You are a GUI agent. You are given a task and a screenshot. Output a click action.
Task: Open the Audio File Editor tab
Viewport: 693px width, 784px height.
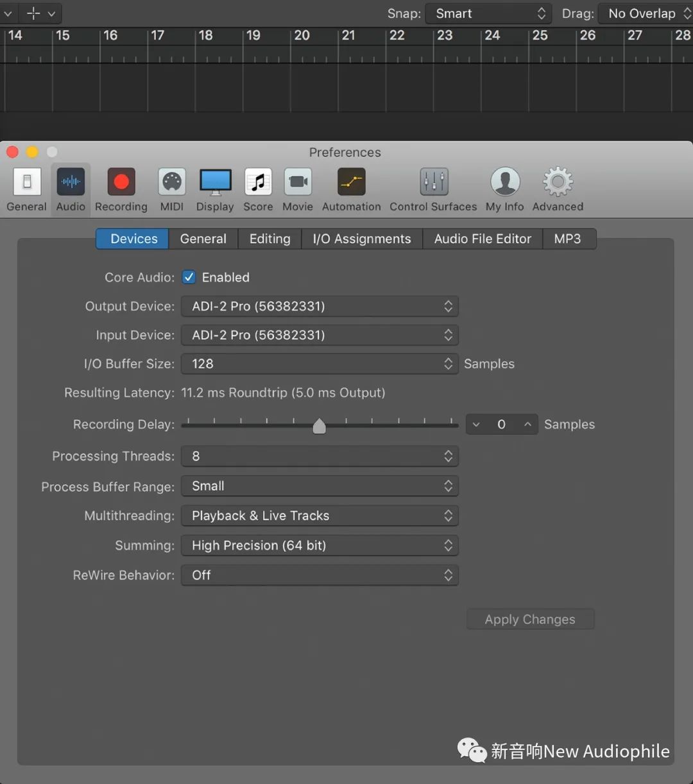[483, 239]
